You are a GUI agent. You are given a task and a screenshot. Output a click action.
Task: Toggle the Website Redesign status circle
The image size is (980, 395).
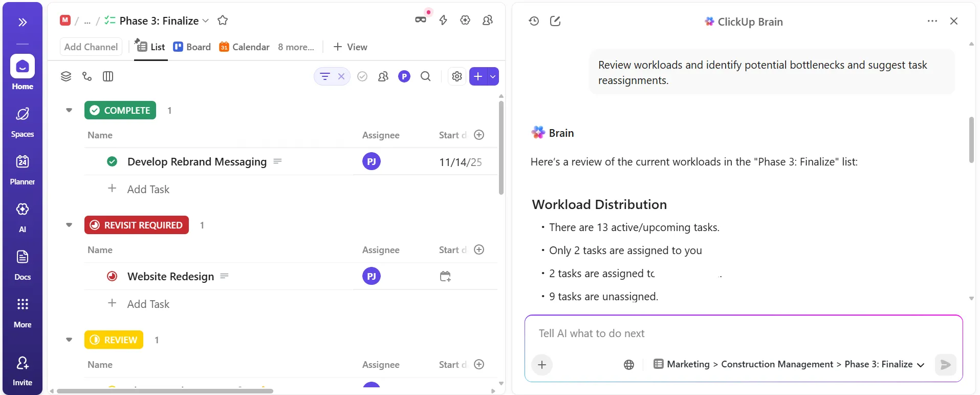[x=112, y=277]
